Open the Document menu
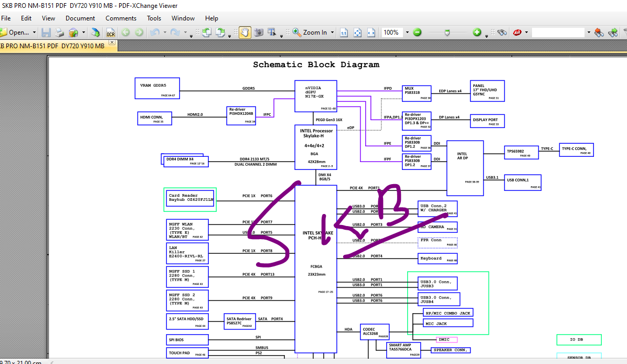The width and height of the screenshot is (627, 364). 80,18
